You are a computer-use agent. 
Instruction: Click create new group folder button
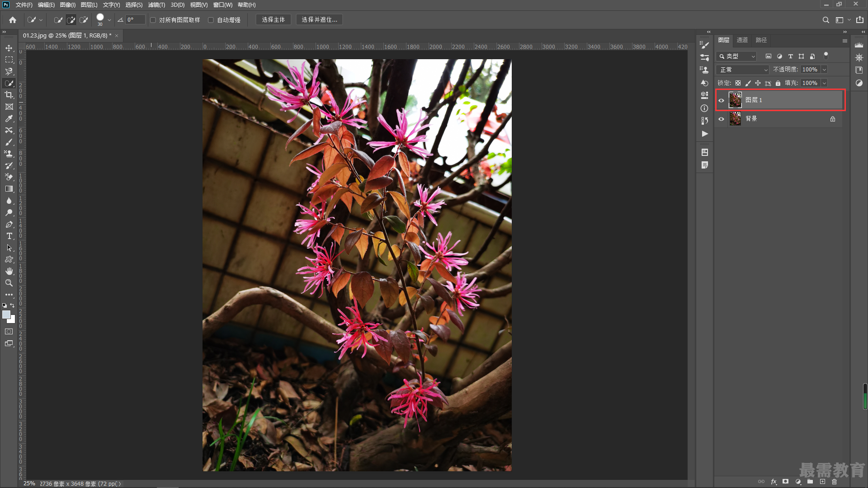point(810,482)
